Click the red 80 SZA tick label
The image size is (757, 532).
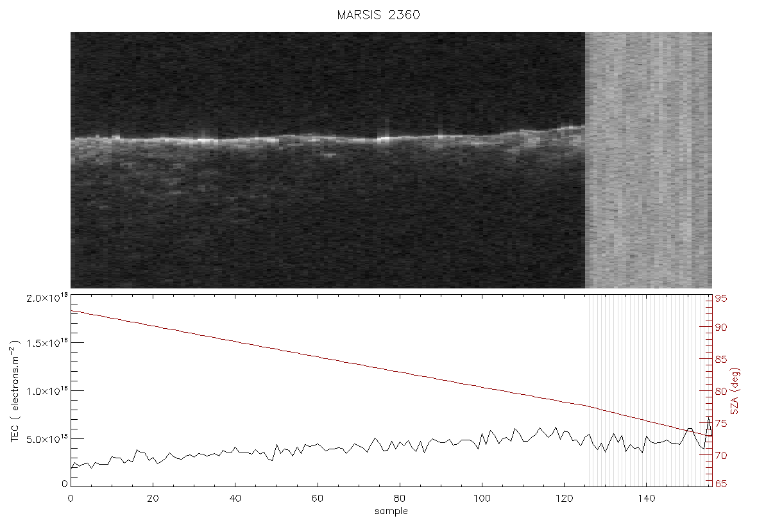coord(721,391)
